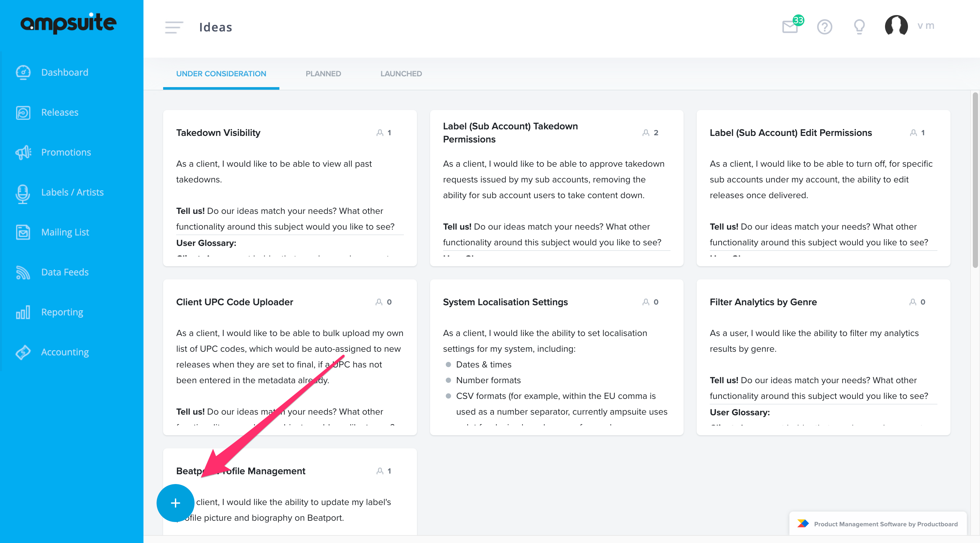Switch to the Planned tab

click(323, 73)
